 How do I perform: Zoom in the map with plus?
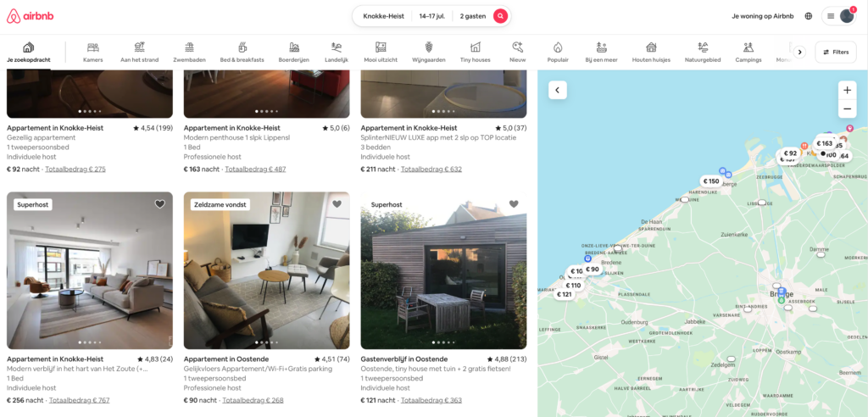[847, 91]
